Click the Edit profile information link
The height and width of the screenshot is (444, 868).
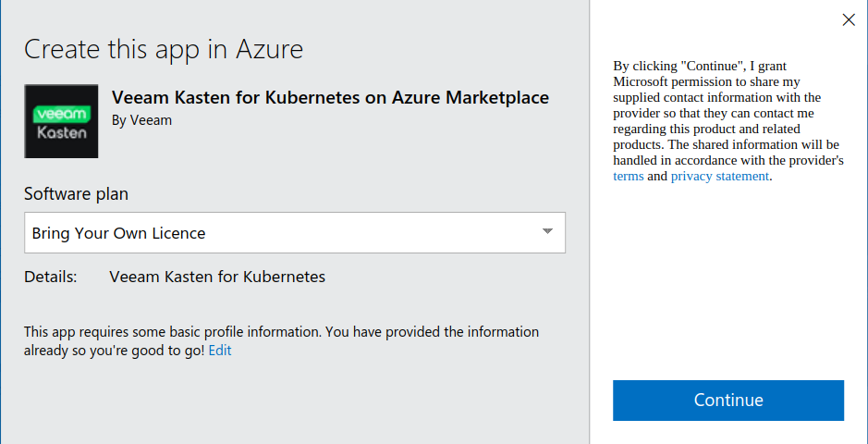click(x=220, y=351)
